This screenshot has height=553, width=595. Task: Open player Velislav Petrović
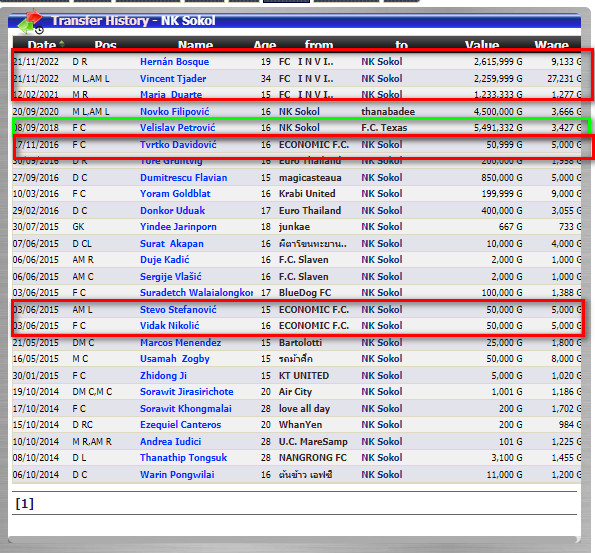click(x=178, y=128)
